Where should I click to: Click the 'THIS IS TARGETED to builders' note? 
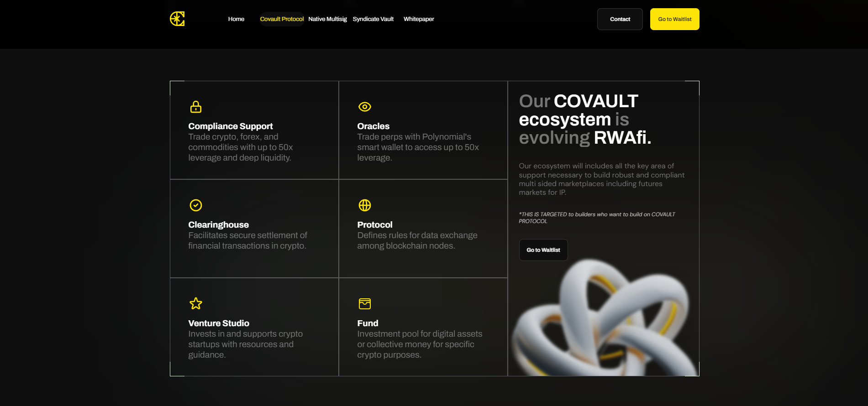pos(597,218)
